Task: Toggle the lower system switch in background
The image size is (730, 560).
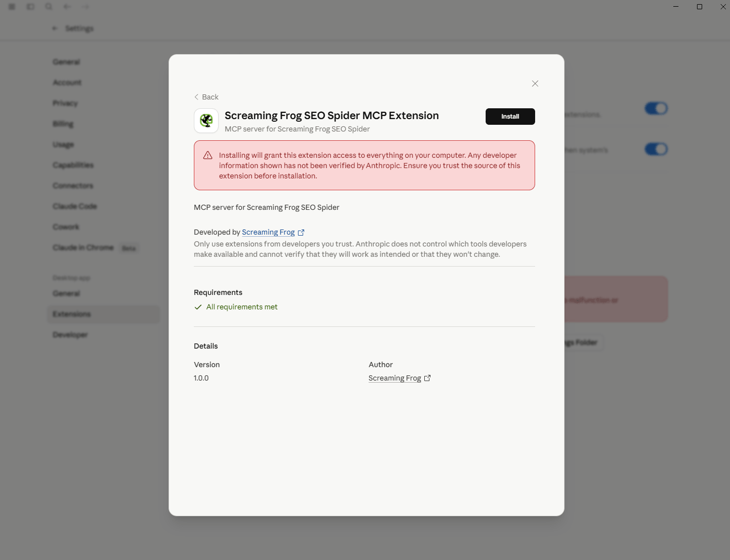Action: click(x=656, y=149)
